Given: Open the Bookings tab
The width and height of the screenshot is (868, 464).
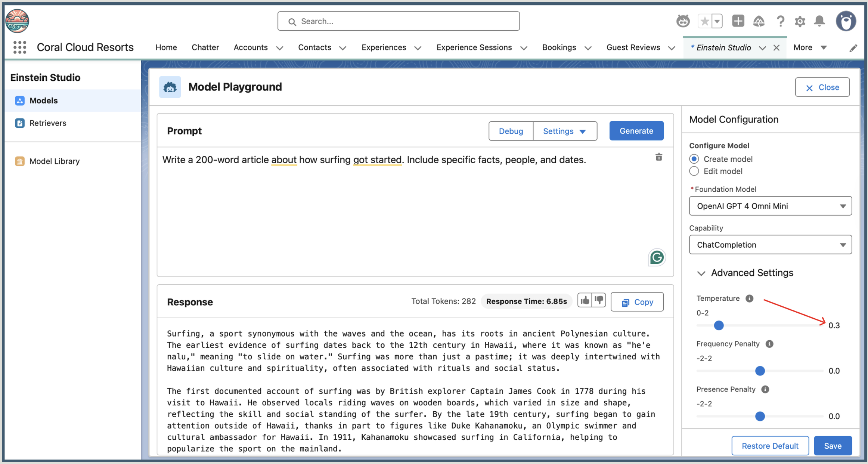Looking at the screenshot, I should [559, 47].
